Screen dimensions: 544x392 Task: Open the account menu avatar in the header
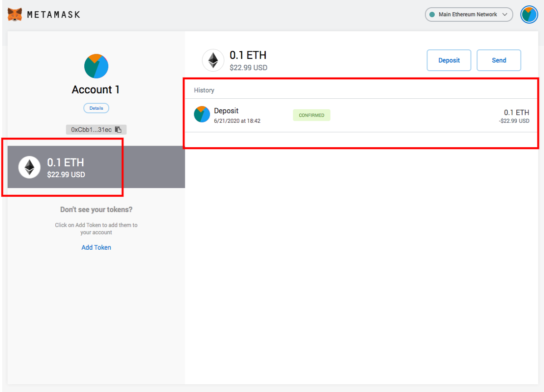coord(529,15)
